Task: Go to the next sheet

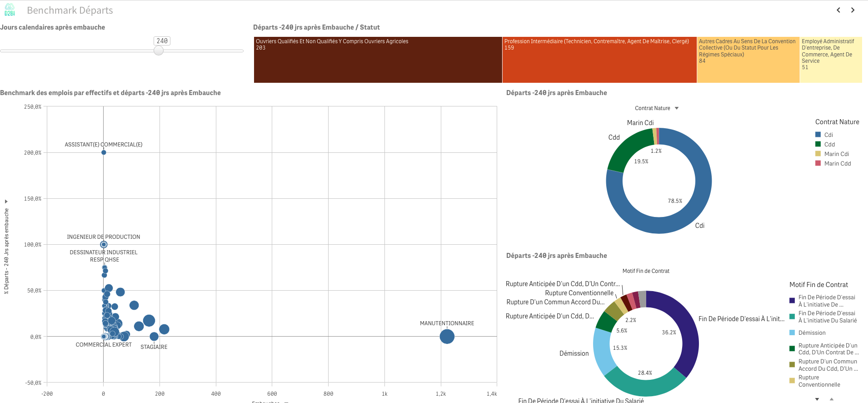Action: pyautogui.click(x=853, y=10)
